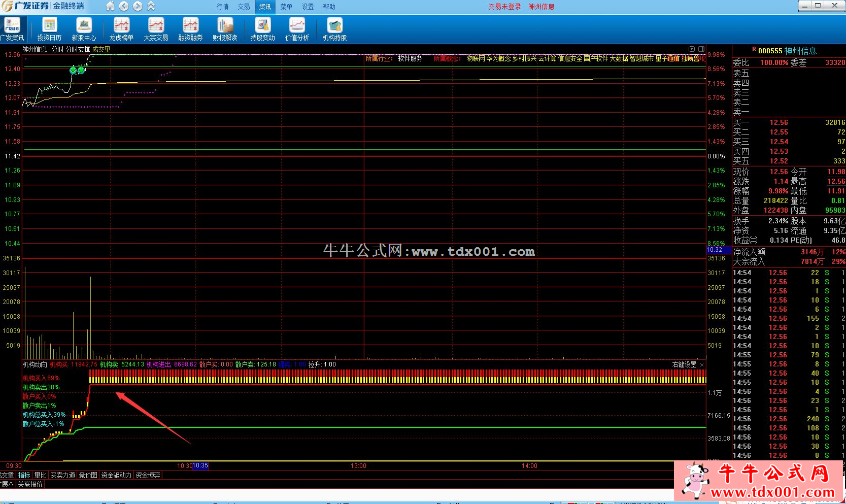Select the 买卖力道 indicator tab
This screenshot has height=504, width=846.
pos(62,475)
